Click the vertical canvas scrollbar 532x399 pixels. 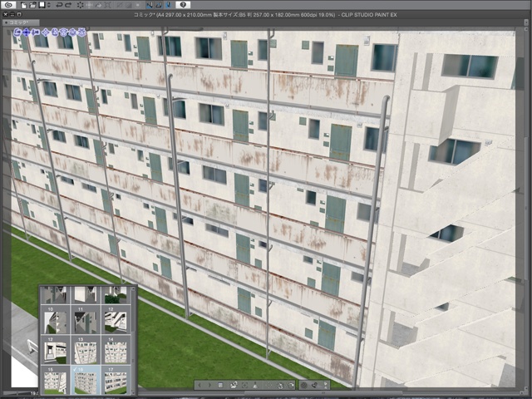(526, 209)
